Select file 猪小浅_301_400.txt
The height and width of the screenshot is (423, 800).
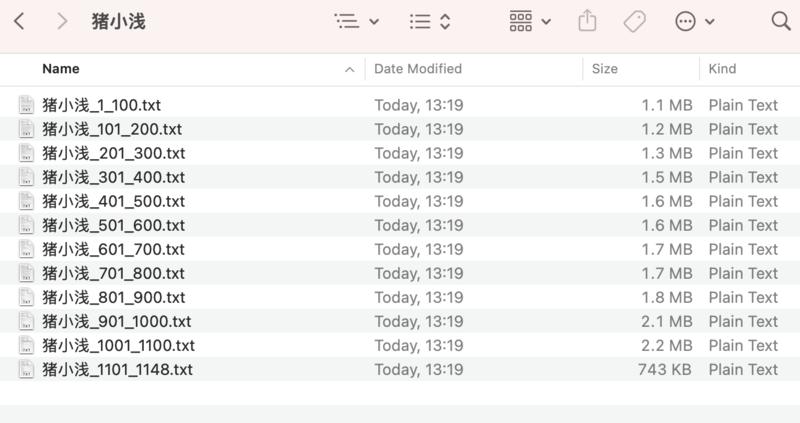point(113,177)
